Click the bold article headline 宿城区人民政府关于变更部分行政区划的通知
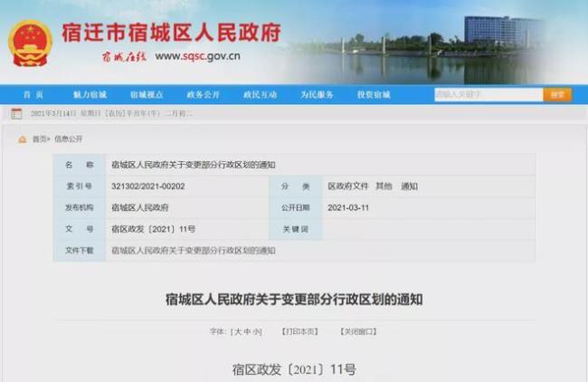This screenshot has height=382, width=588. [x=294, y=300]
